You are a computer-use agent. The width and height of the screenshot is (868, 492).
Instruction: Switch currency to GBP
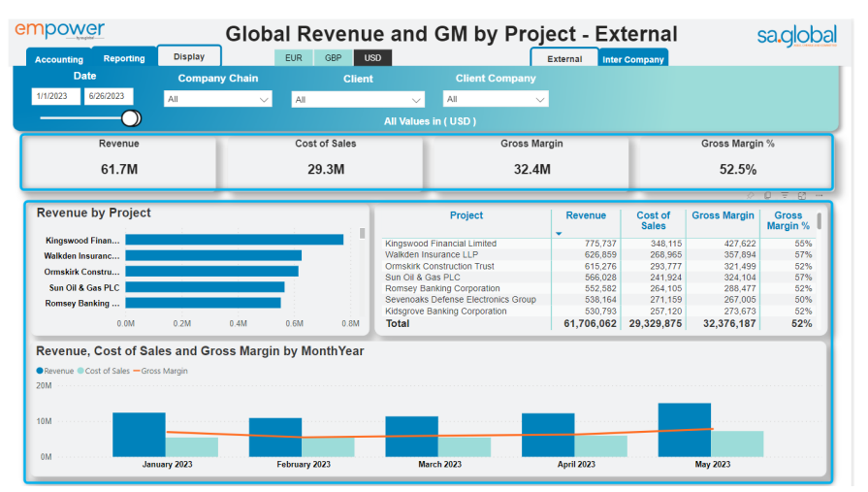[333, 57]
